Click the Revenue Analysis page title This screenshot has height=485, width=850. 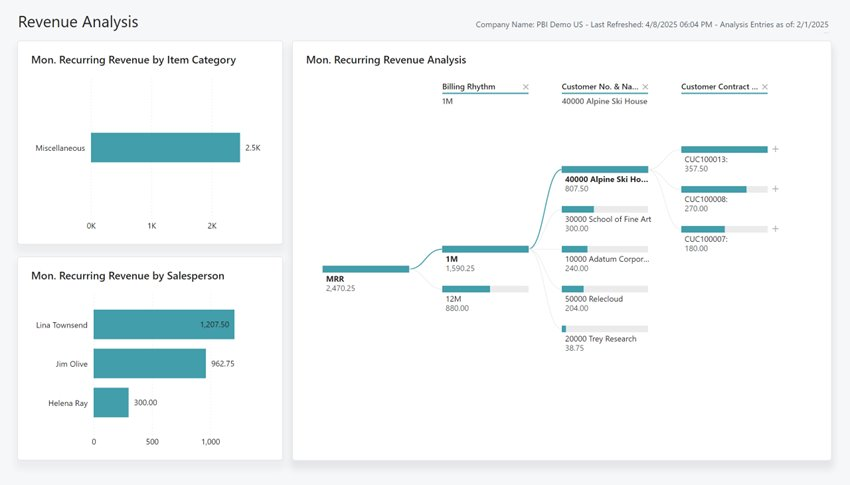(78, 22)
